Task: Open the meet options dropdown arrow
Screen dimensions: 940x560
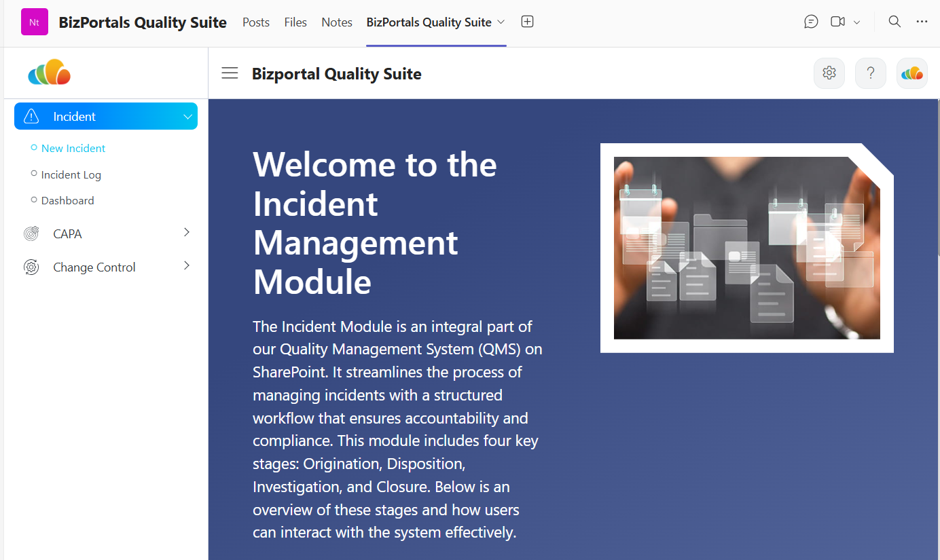Action: coord(856,22)
